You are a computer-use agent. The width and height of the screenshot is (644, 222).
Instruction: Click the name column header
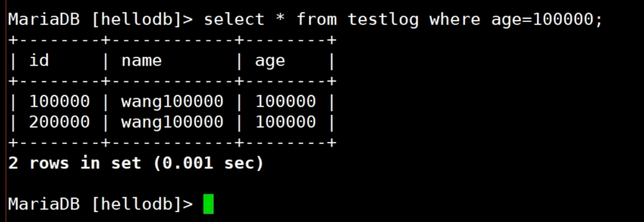[x=142, y=61]
